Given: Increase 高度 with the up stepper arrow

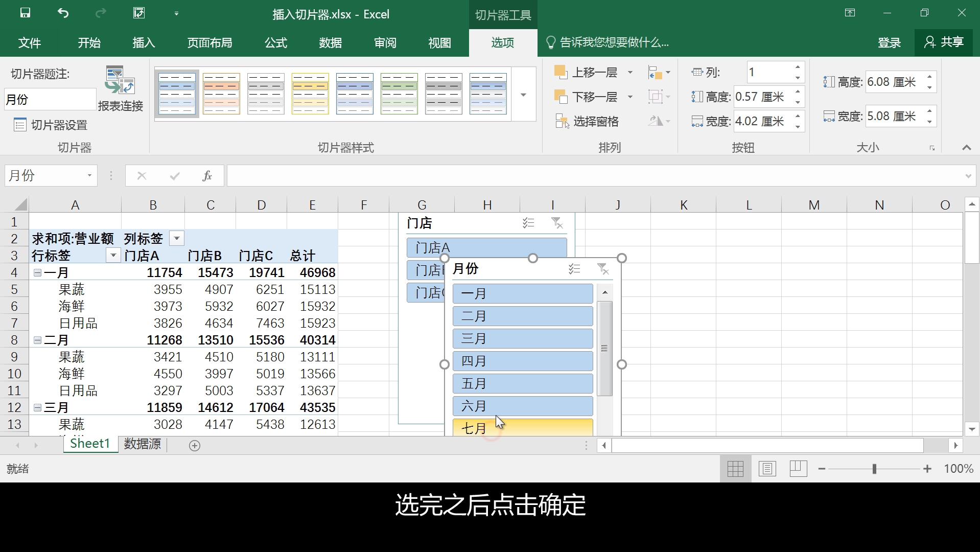Looking at the screenshot, I should pos(929,78).
